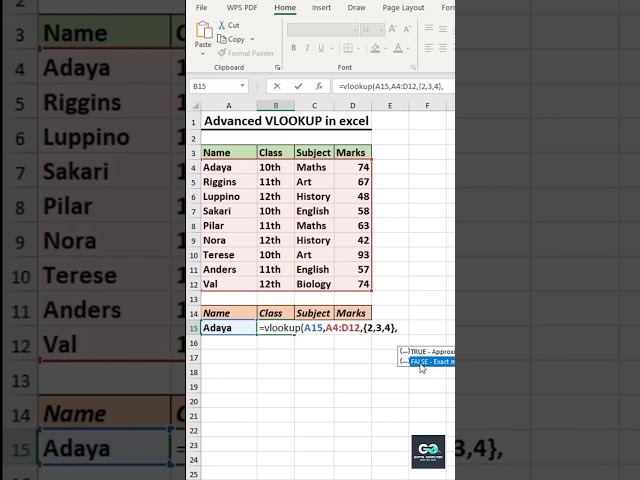640x480 pixels.
Task: Open the Draw tab
Action: (x=356, y=7)
